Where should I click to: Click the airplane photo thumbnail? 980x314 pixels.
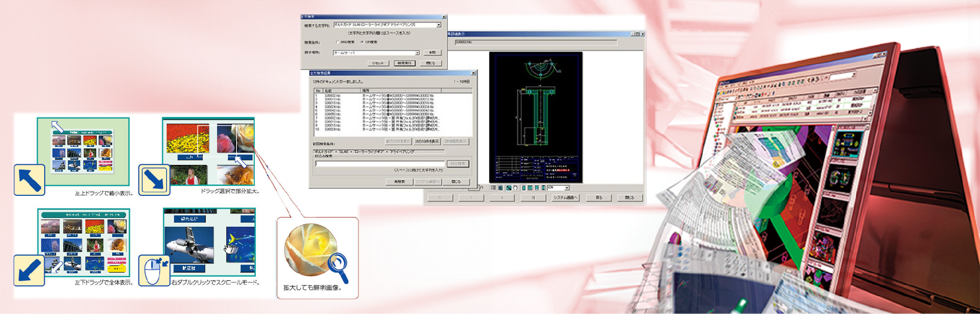tap(189, 245)
